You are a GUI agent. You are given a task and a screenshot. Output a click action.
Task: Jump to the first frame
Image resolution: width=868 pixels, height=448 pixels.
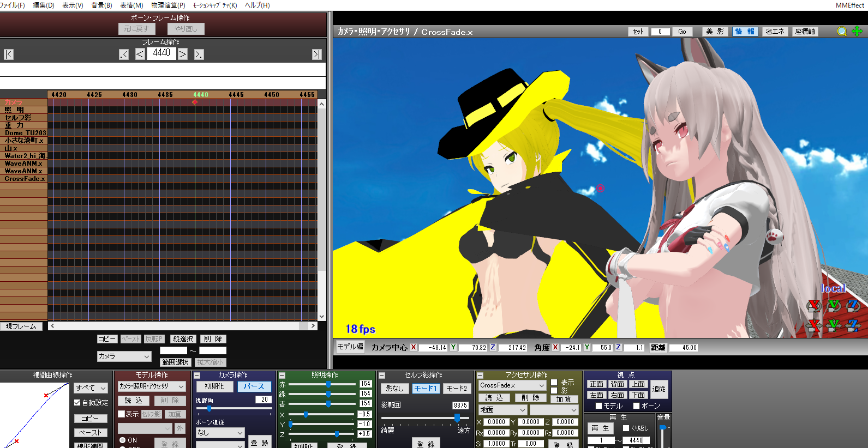point(9,55)
